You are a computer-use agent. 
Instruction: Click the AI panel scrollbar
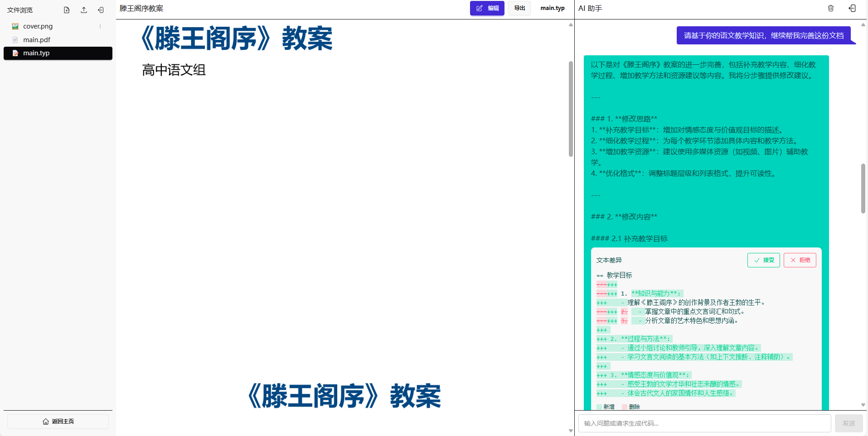(863, 188)
